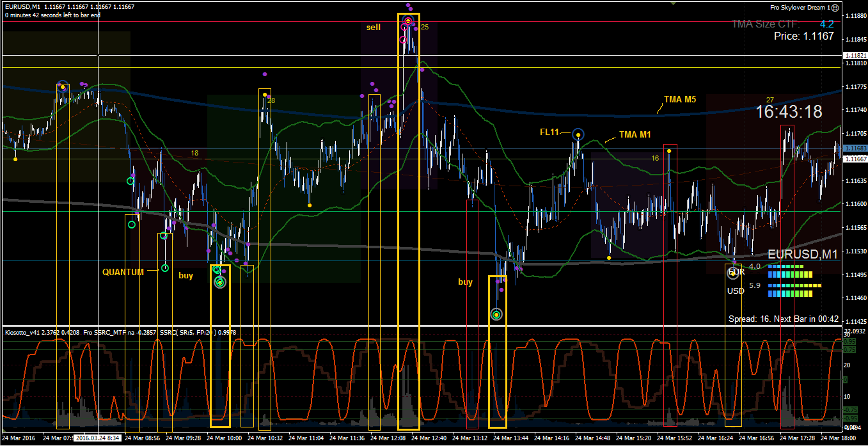Click signal number 27 near the clock
This screenshot has width=868, height=446.
coord(770,99)
